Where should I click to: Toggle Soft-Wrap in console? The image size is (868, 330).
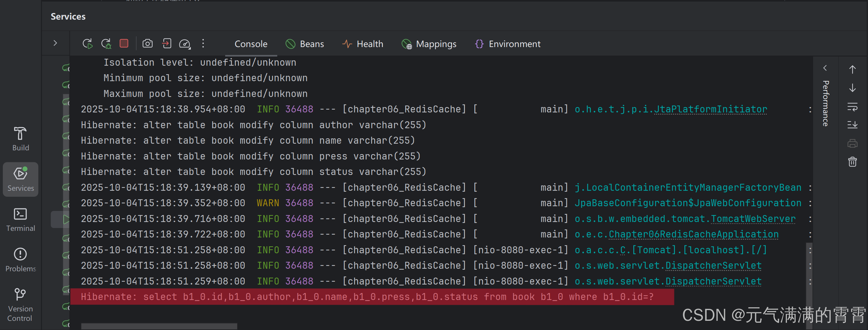point(852,107)
